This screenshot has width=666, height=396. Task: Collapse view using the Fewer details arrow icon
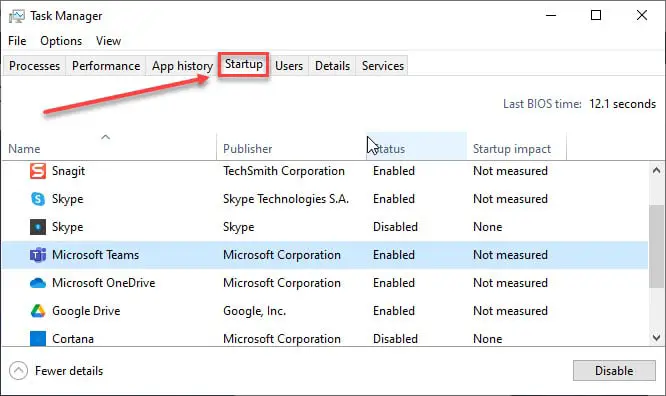coord(18,371)
